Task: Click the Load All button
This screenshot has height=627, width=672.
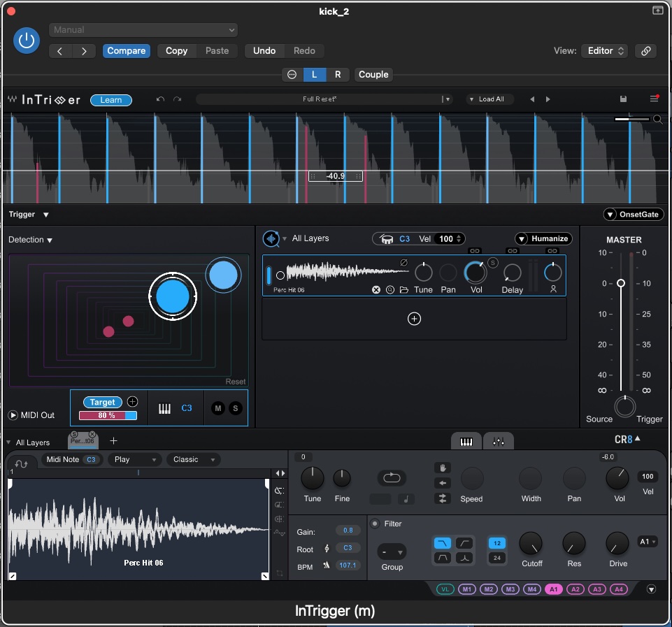Action: 489,99
